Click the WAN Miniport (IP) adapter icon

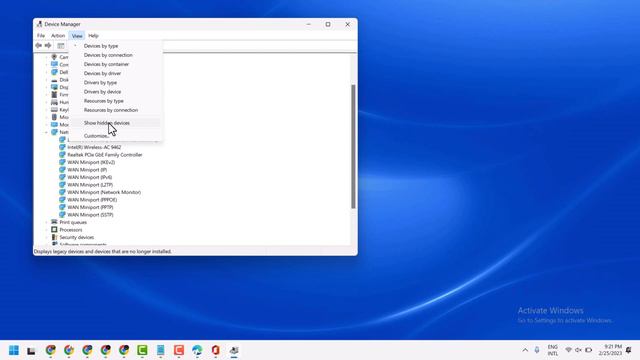(62, 169)
